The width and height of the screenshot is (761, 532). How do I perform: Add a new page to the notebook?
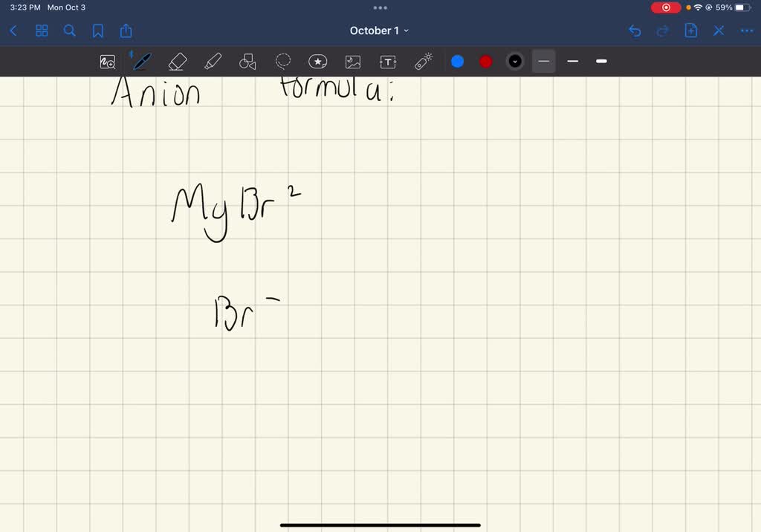(x=691, y=30)
